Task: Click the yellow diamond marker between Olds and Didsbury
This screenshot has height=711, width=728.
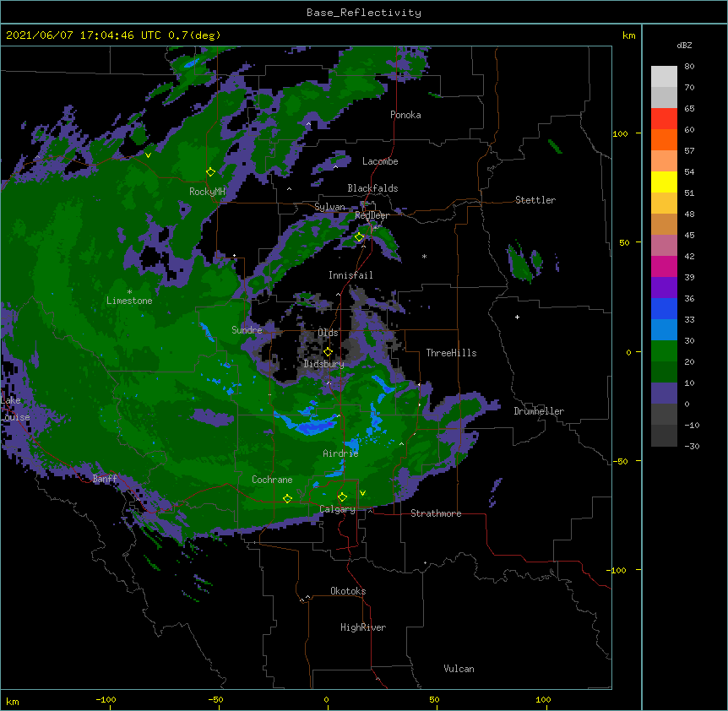Action: [x=328, y=352]
